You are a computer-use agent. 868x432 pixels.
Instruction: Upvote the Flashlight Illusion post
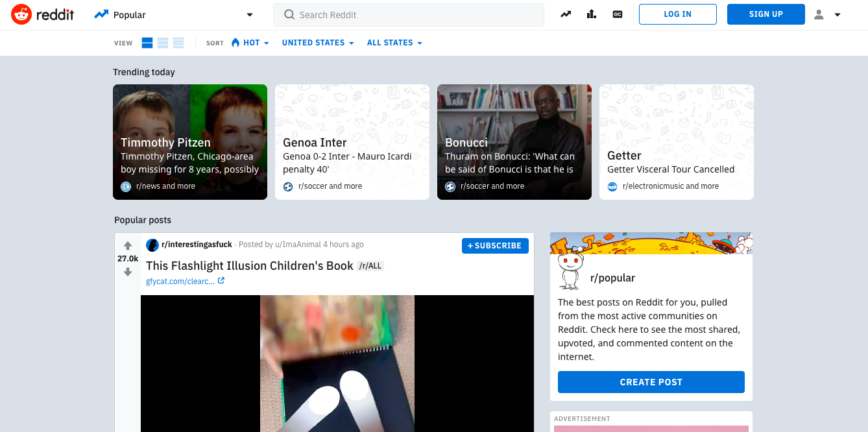(128, 246)
